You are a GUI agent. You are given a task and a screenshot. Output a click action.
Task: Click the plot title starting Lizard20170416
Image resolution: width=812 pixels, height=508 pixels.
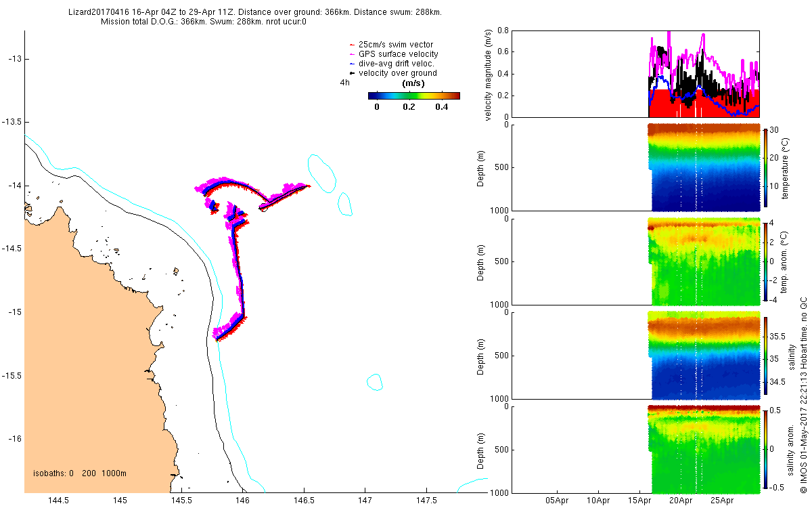coord(256,12)
